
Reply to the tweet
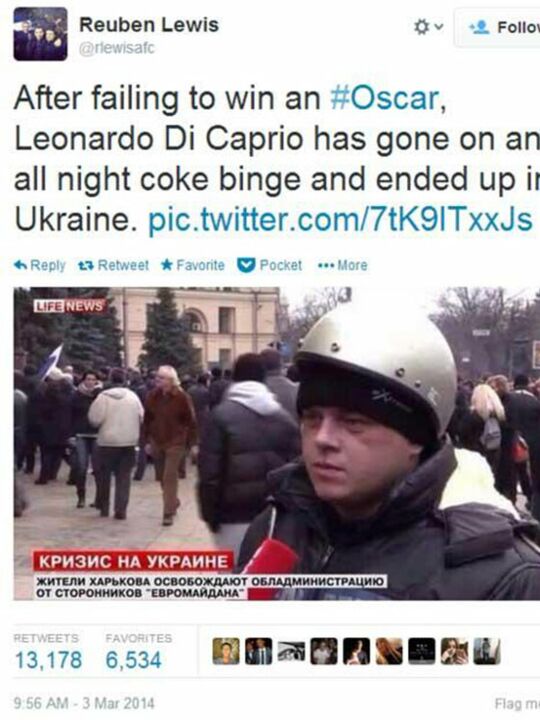(x=40, y=265)
